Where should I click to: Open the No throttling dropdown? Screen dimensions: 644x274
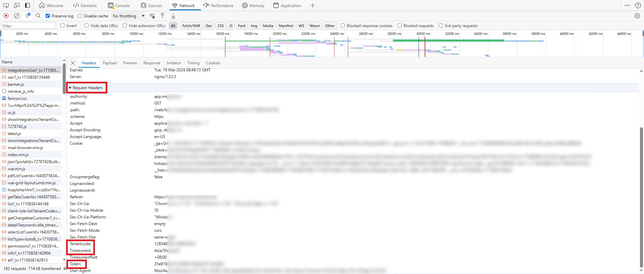point(128,16)
